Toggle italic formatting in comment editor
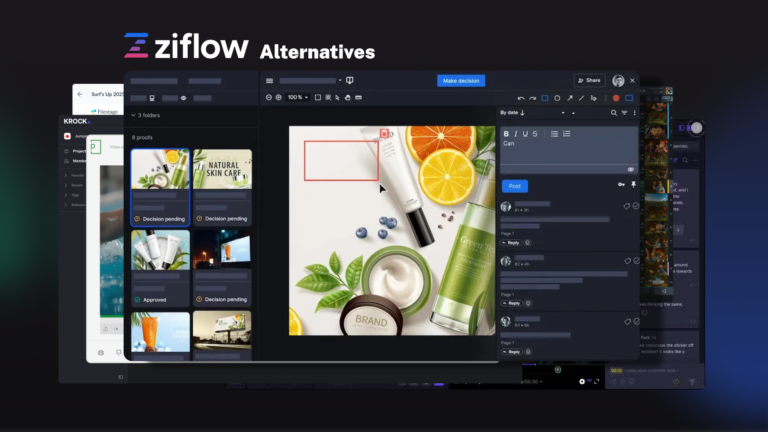The height and width of the screenshot is (432, 768). (516, 134)
